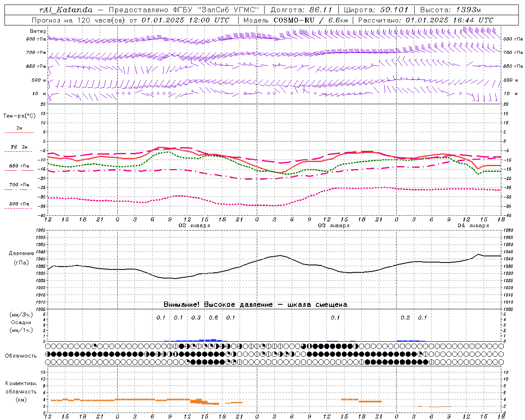525x420 pixels.
Task: Click the Давление chart label
Action: coord(21,253)
